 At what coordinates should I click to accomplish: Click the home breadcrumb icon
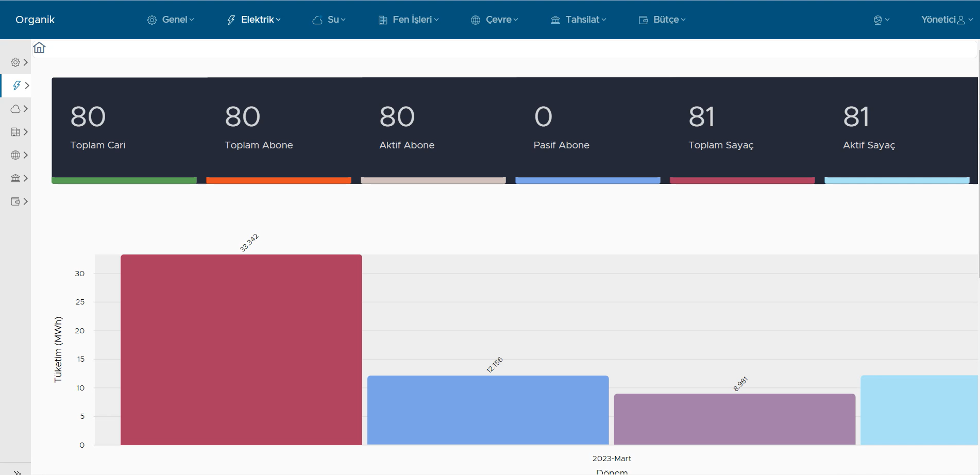[39, 48]
